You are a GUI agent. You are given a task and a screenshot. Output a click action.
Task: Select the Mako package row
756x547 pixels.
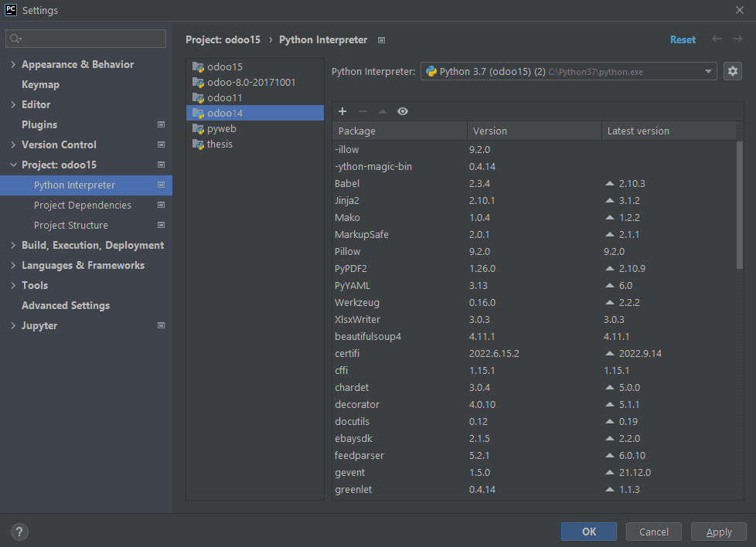coord(534,217)
